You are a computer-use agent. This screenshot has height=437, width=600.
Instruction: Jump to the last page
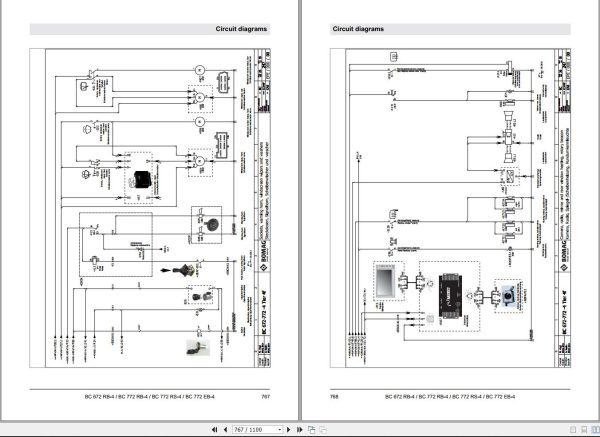[300, 430]
